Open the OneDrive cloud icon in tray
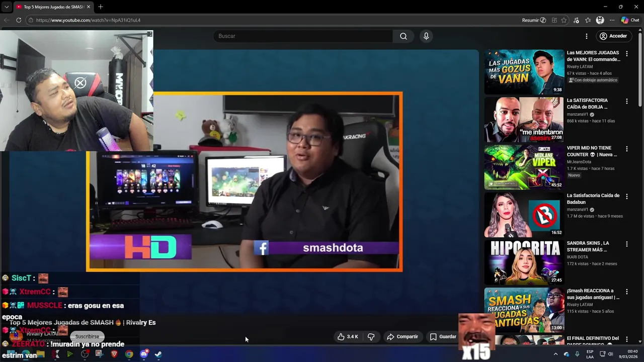The image size is (644, 362). (567, 354)
